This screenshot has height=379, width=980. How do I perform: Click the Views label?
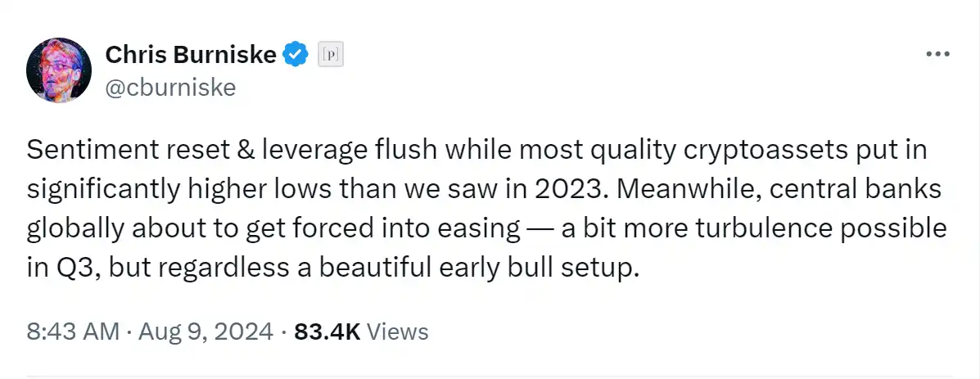[397, 332]
